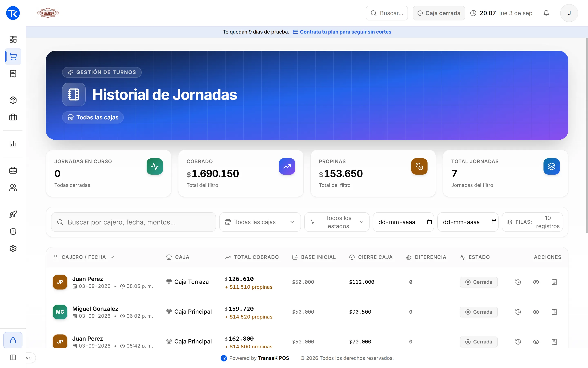The width and height of the screenshot is (588, 368).
Task: Focus the Buscar por cajero search field
Action: coord(133,222)
